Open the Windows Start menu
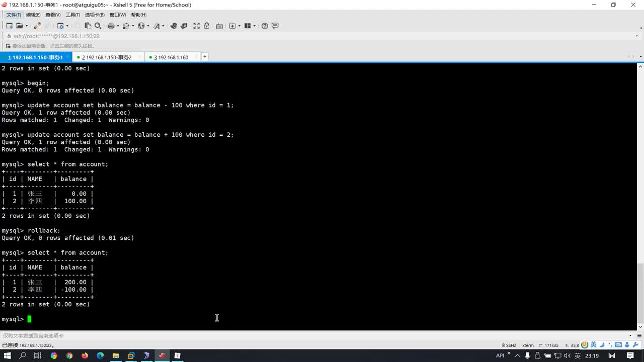The image size is (644, 362). pos(8,355)
